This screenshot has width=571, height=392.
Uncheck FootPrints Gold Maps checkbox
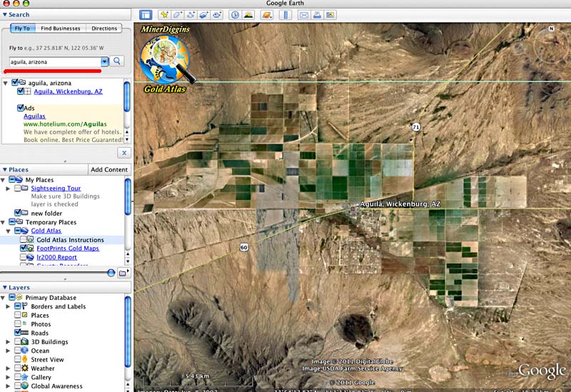coord(24,248)
